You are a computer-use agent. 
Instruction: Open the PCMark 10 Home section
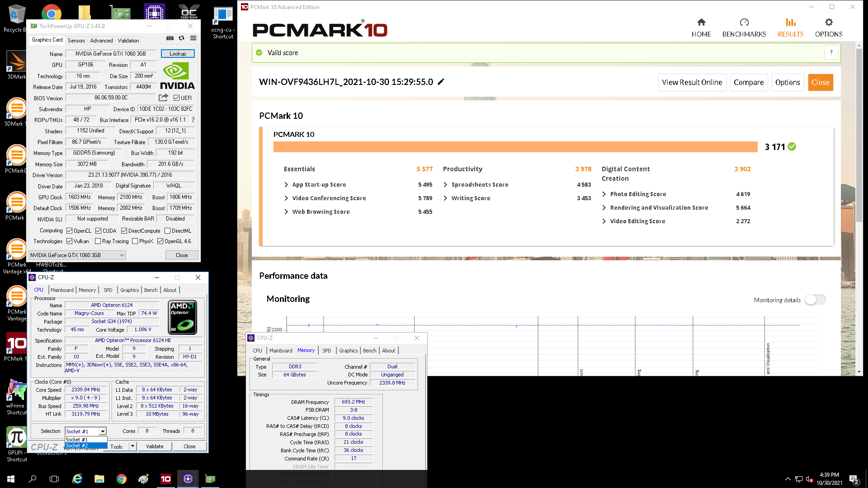pos(701,28)
